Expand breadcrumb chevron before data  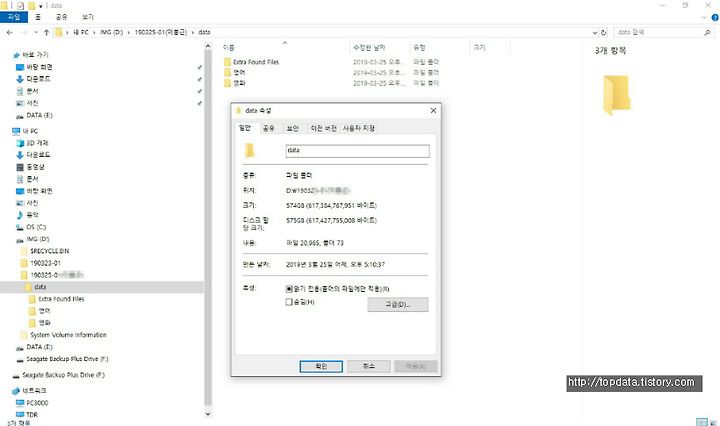[193, 33]
